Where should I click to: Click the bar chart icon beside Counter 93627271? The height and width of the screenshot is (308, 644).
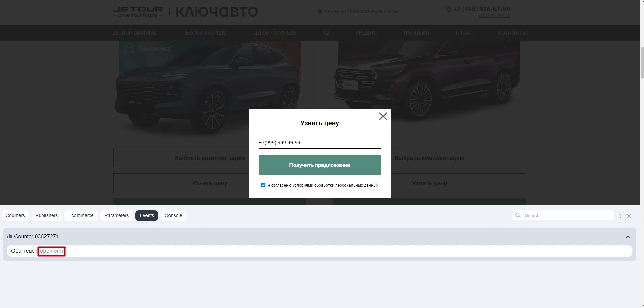(x=9, y=236)
